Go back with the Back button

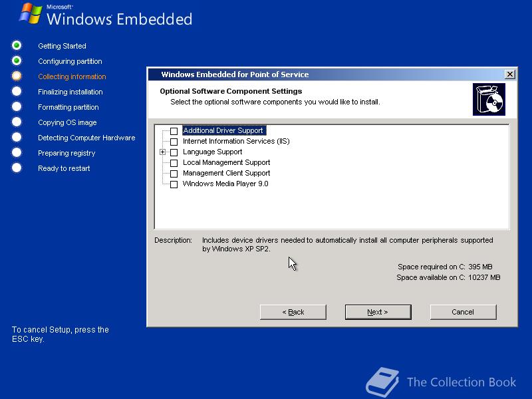coord(293,312)
